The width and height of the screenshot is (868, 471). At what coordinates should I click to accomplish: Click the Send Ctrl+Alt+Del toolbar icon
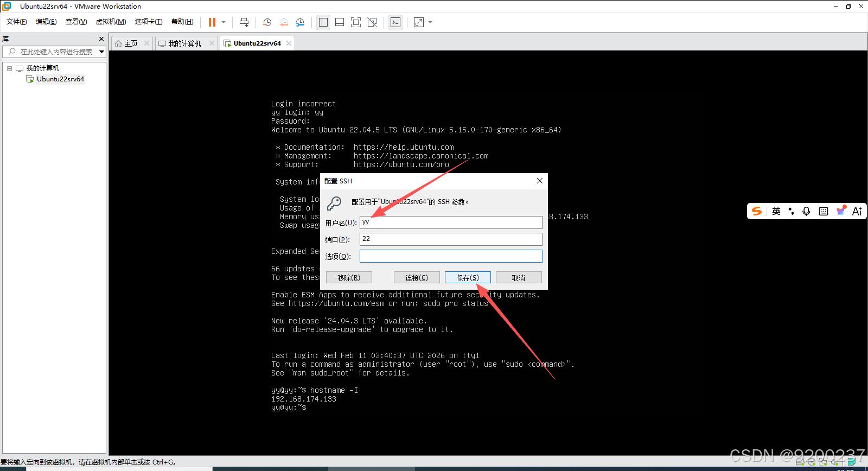244,22
